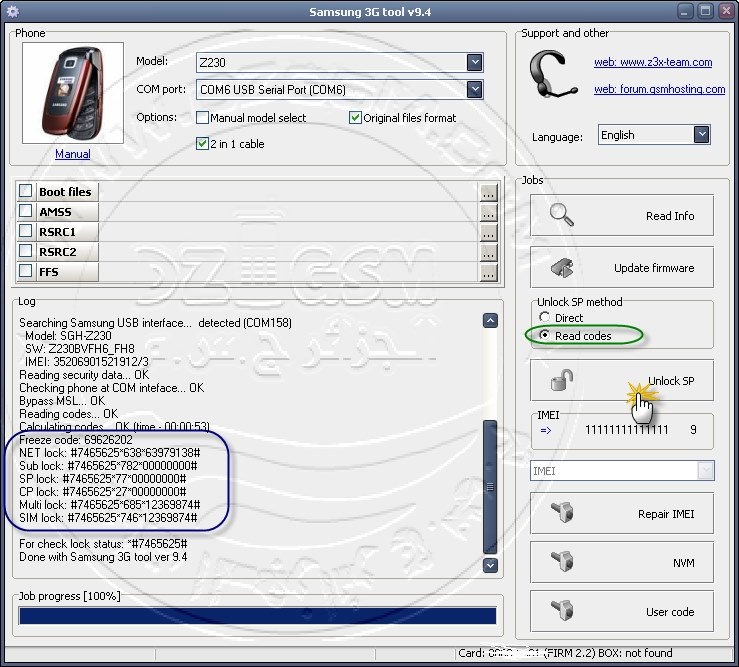
Task: Select the Read codes radio button
Action: pos(544,335)
